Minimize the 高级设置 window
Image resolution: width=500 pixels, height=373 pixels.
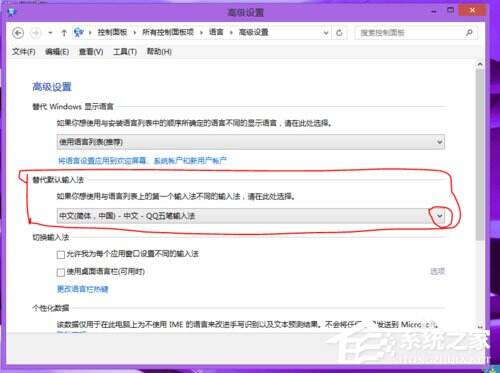tap(434, 11)
